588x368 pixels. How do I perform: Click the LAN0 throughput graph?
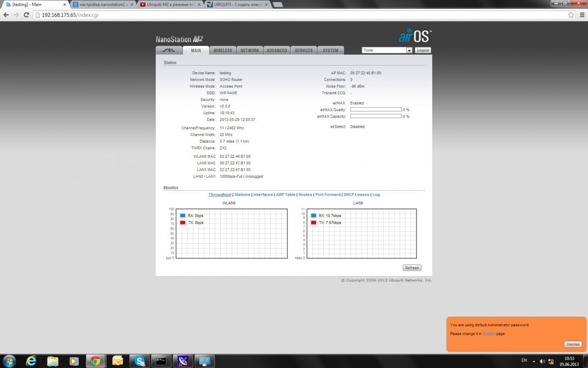pyautogui.click(x=362, y=234)
